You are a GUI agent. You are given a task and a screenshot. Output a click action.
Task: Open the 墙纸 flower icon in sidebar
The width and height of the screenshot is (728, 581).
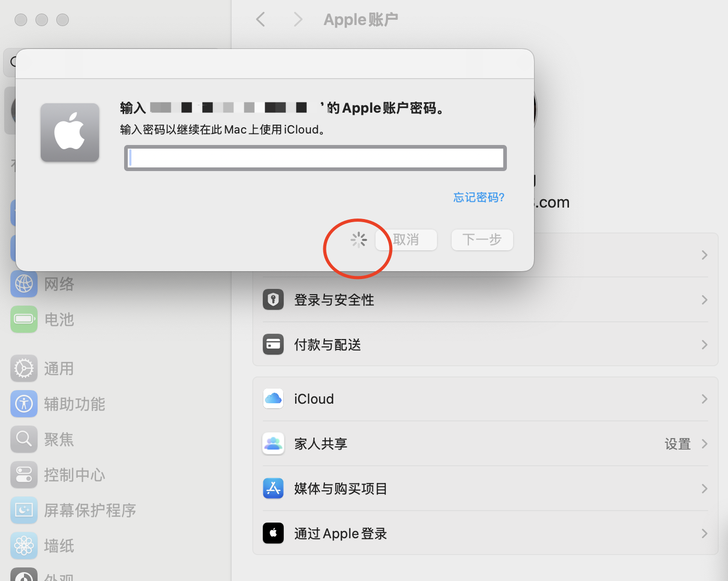[24, 546]
